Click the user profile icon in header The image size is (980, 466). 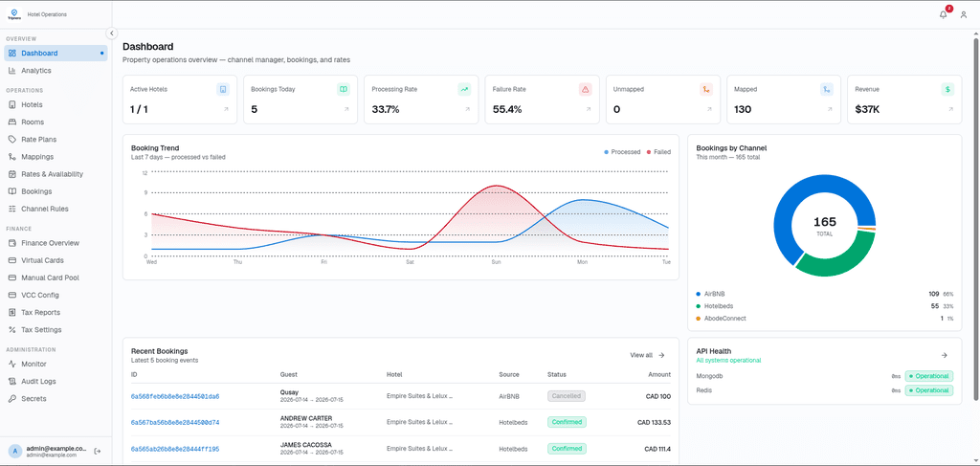tap(963, 14)
